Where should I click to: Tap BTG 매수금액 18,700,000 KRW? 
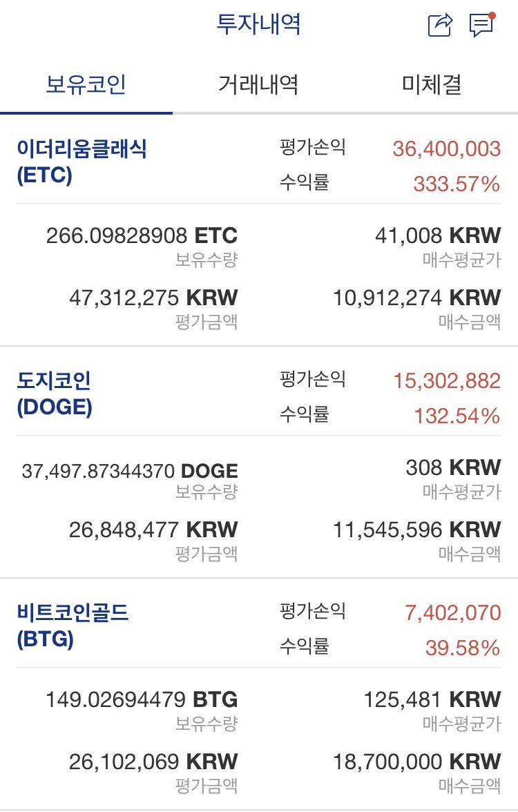[x=416, y=762]
